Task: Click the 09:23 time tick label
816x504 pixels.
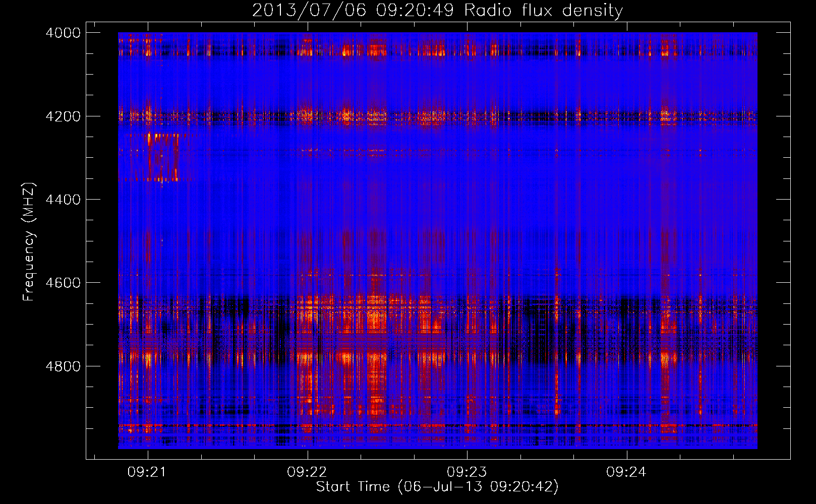Action: (467, 472)
